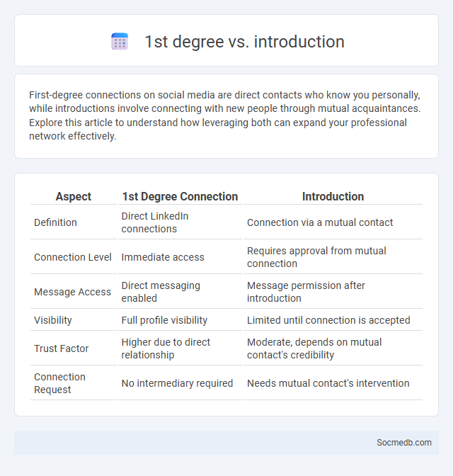Select the '1st degree vs. introduction' heading
453x476 pixels.
(x=245, y=42)
